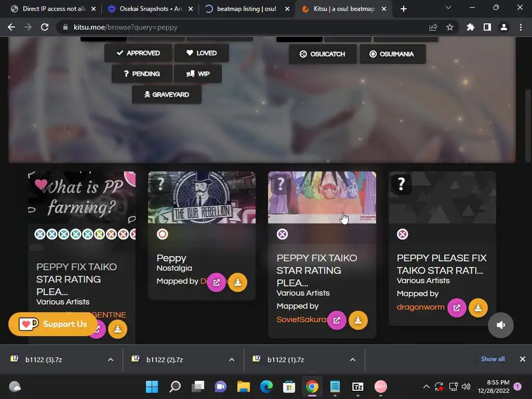Close the Osekai Snapshots tab
Screen dimensions: 532x399
(191, 9)
